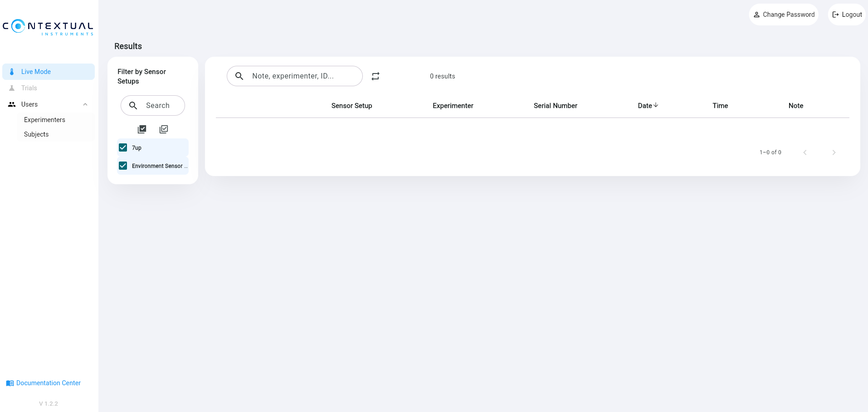Click the thermometer icon beside Live Mode
This screenshot has height=412, width=868.
pyautogui.click(x=12, y=72)
